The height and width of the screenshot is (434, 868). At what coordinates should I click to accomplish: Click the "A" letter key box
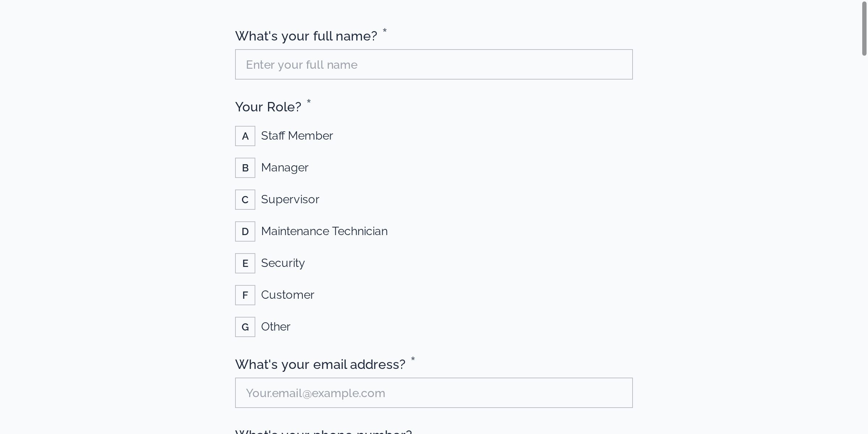click(245, 136)
